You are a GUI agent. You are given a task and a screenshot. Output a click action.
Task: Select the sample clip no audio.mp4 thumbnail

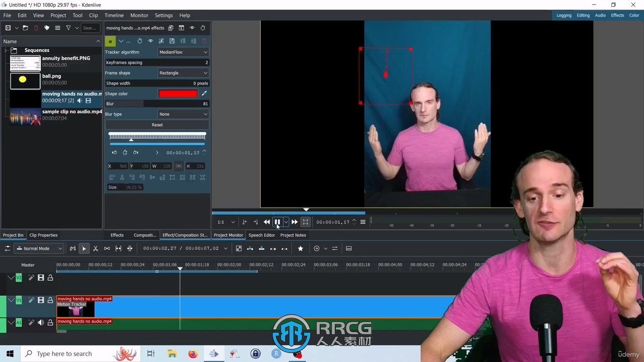[25, 117]
